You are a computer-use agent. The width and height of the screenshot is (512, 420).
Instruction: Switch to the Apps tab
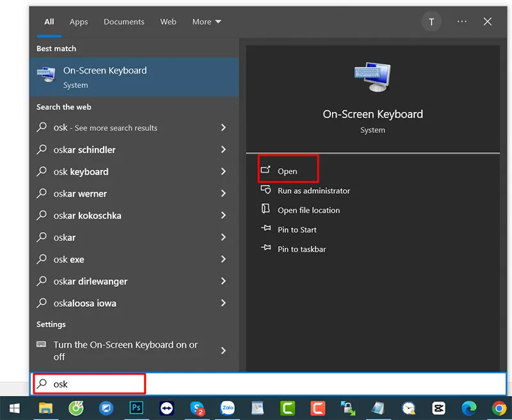(78, 21)
